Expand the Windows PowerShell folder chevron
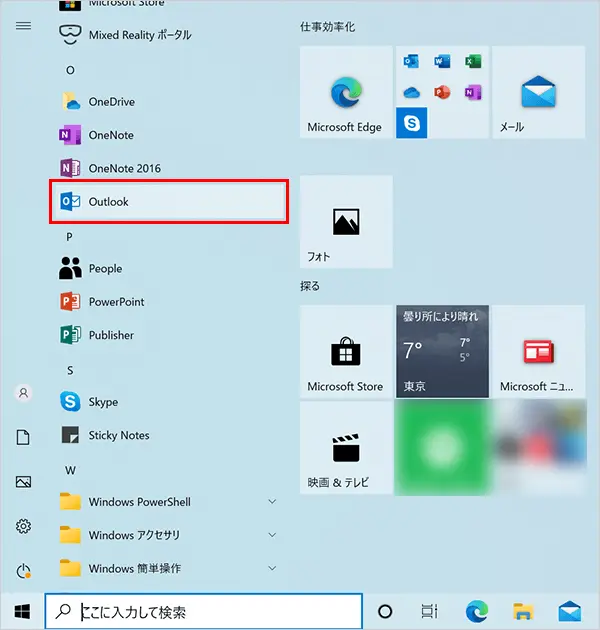This screenshot has width=600, height=630. coord(272,501)
